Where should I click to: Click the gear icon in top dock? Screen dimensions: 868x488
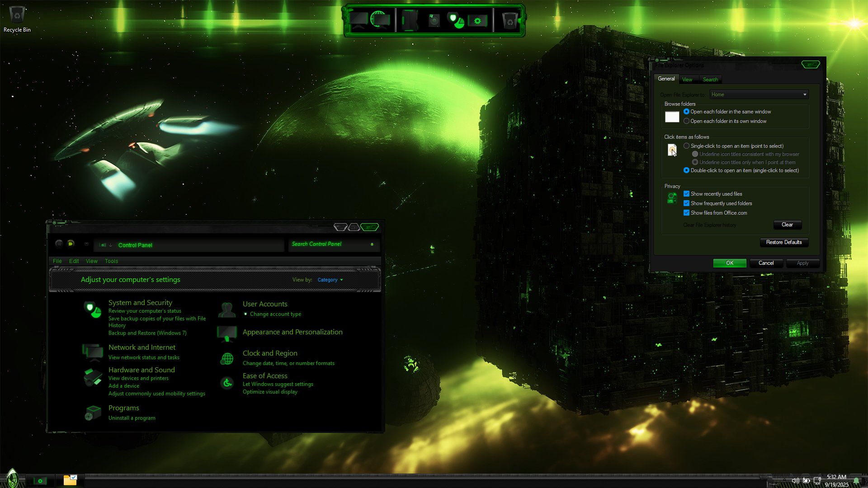(477, 20)
